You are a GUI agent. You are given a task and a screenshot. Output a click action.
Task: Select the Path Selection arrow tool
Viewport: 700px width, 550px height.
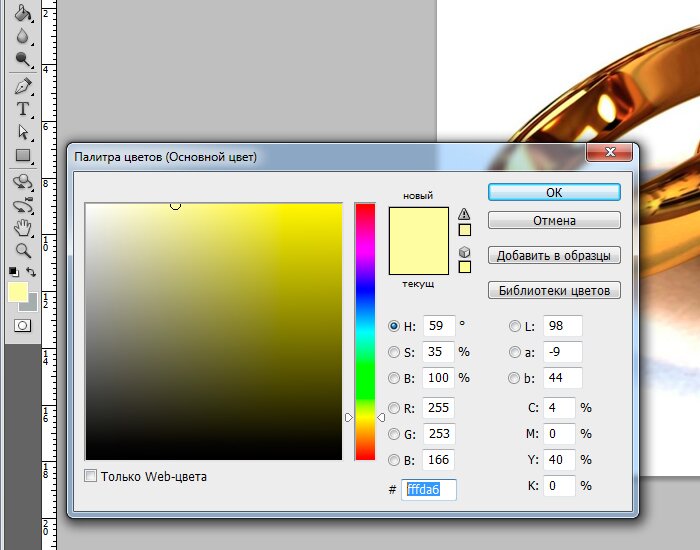click(x=22, y=132)
